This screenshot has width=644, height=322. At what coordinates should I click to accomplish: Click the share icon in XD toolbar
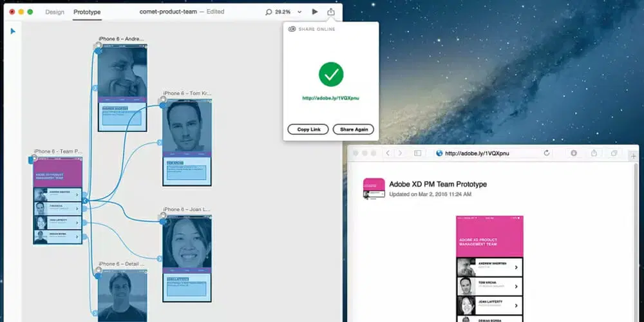coord(331,12)
